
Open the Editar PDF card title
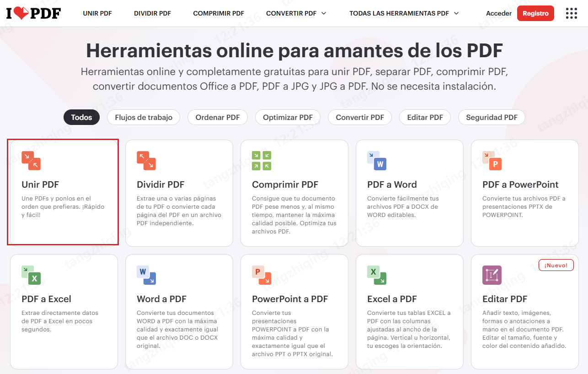505,299
